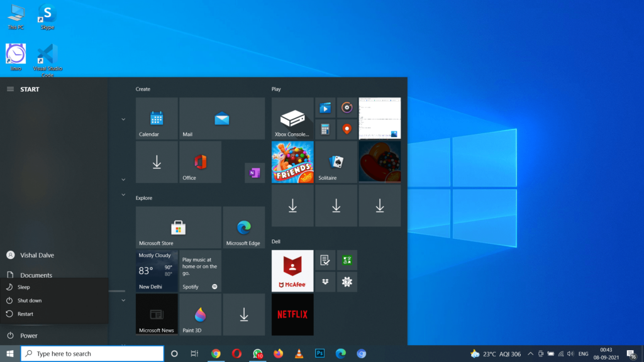Launch Paint 3D from the Start menu
The height and width of the screenshot is (362, 644).
tap(199, 314)
